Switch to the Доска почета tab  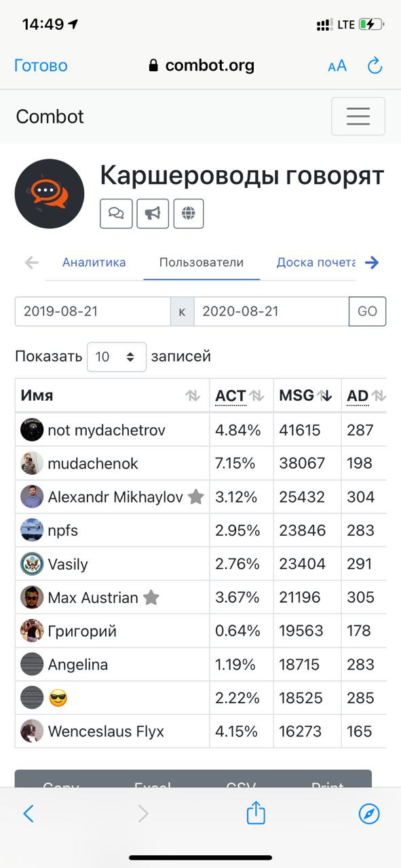(x=316, y=262)
